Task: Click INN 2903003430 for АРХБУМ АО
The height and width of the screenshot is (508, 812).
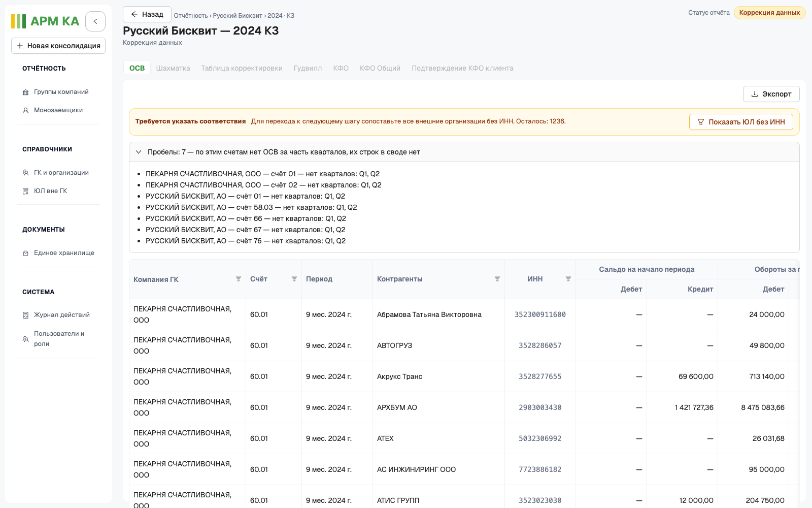Action: pos(540,407)
